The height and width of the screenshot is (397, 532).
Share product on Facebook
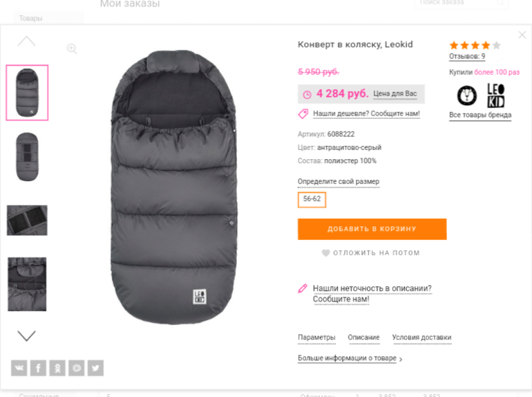(x=38, y=368)
